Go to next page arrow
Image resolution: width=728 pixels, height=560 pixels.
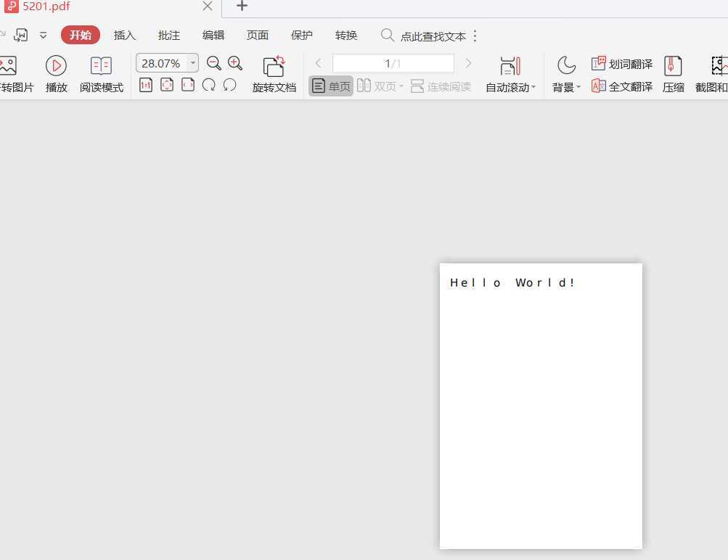coord(468,63)
